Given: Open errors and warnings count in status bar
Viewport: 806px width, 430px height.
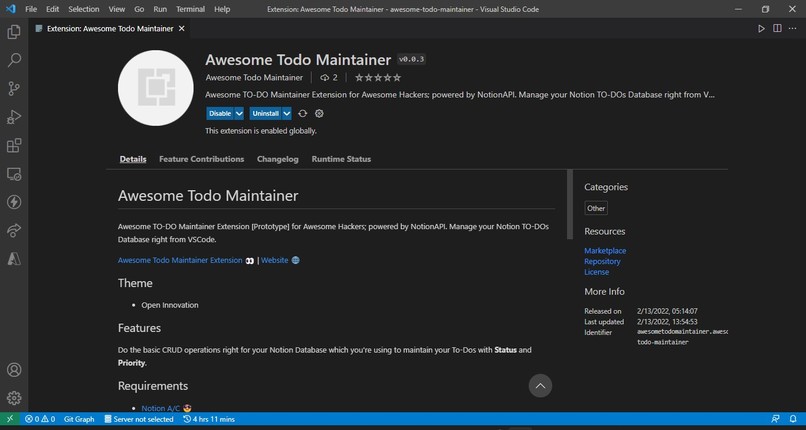Looking at the screenshot, I should [40, 419].
